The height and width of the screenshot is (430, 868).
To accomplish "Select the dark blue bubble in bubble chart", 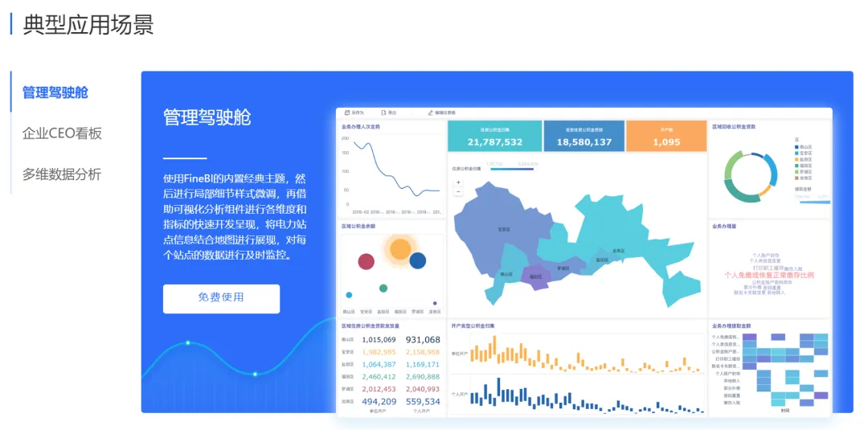I will pos(417,260).
